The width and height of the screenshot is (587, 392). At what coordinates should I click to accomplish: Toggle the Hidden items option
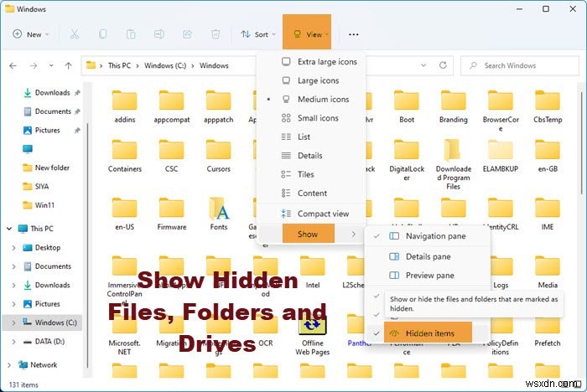point(428,333)
